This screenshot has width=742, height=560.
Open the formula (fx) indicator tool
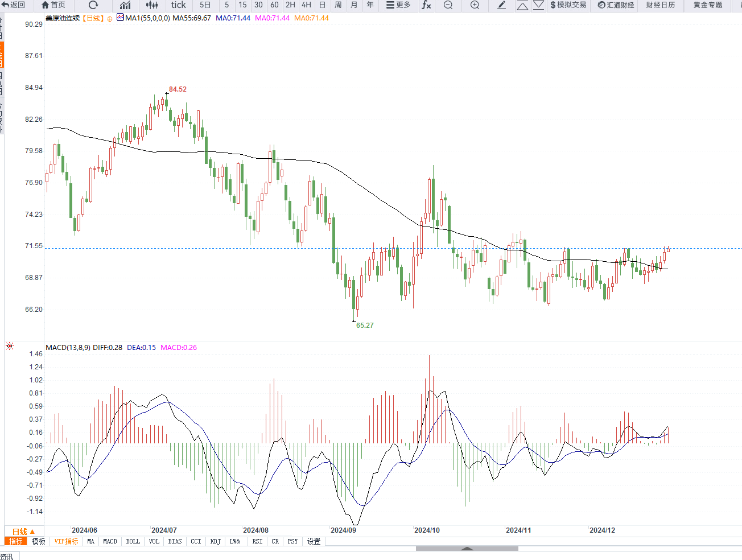click(426, 5)
